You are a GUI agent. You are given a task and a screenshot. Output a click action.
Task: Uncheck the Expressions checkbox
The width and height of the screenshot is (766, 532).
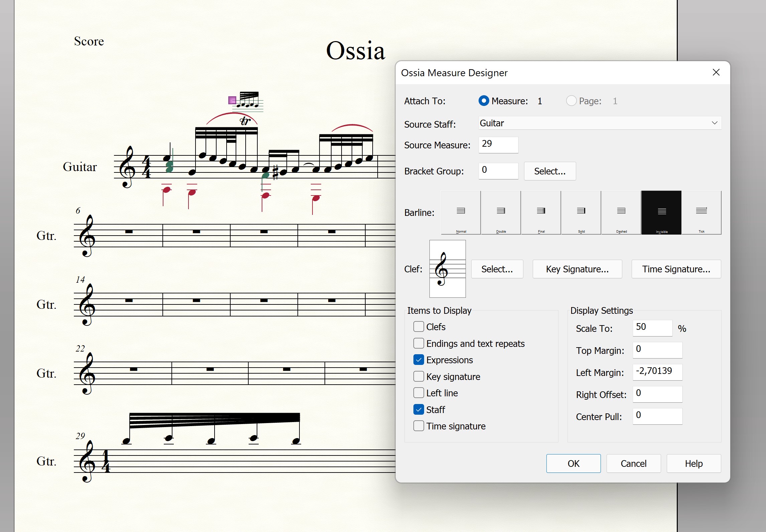pyautogui.click(x=419, y=360)
